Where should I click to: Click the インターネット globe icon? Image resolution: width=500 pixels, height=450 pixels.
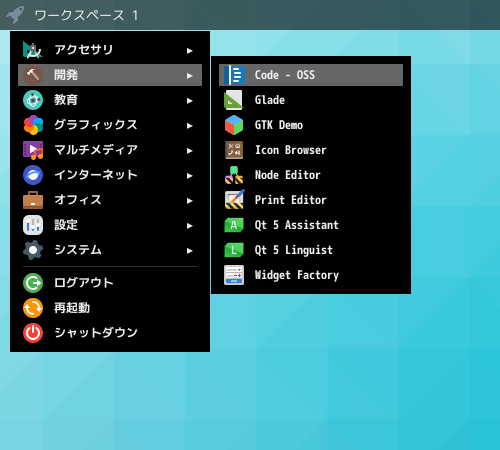[x=33, y=175]
